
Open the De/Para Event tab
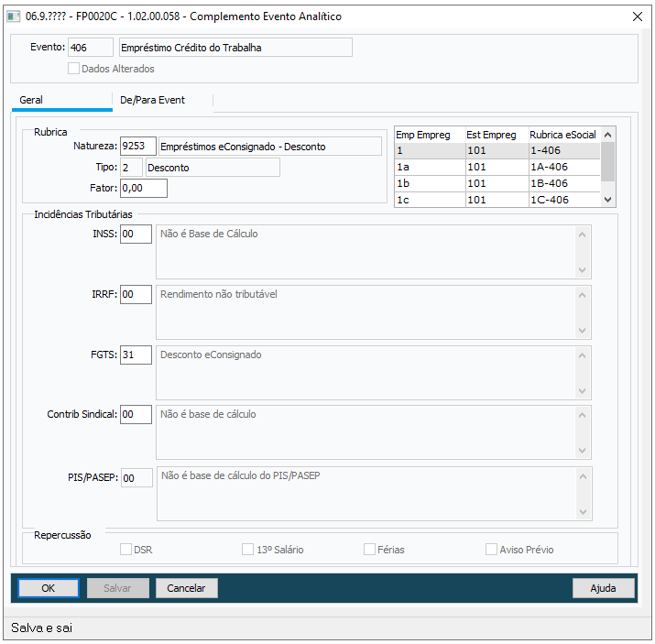coord(163,100)
